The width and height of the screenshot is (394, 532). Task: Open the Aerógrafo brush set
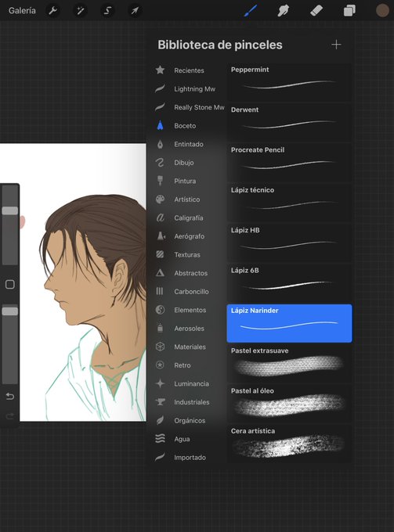(190, 236)
